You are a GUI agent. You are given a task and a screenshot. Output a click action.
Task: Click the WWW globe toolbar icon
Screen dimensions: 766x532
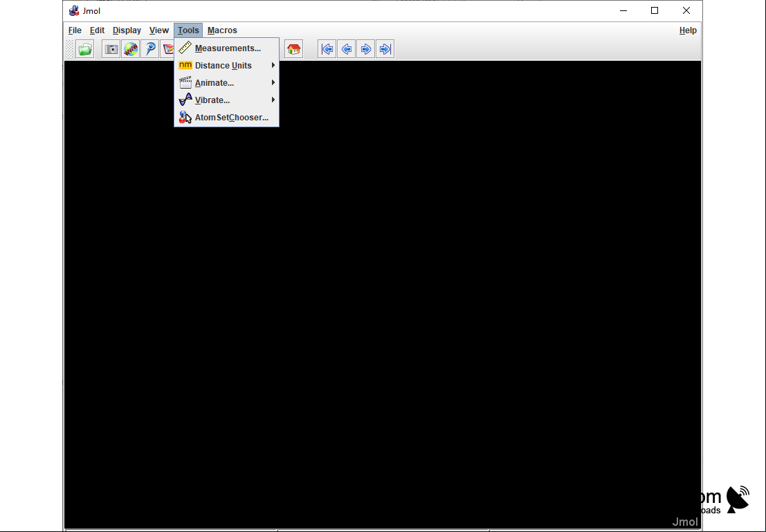click(131, 49)
